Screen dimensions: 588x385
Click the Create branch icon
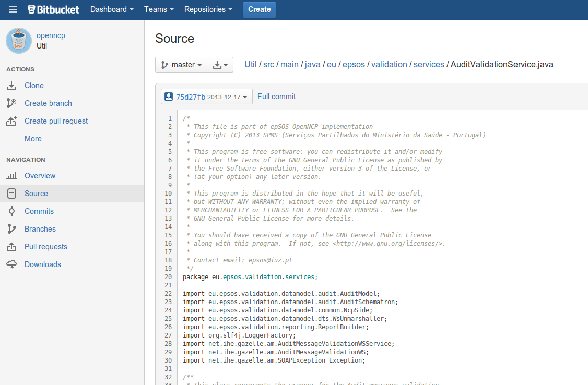click(11, 103)
